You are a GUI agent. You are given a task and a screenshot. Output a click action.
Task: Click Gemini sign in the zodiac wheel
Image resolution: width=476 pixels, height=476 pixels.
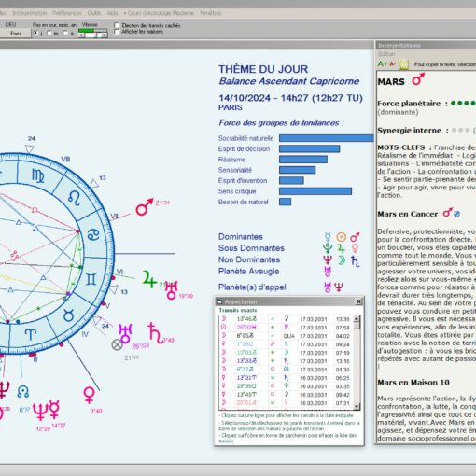(91, 279)
